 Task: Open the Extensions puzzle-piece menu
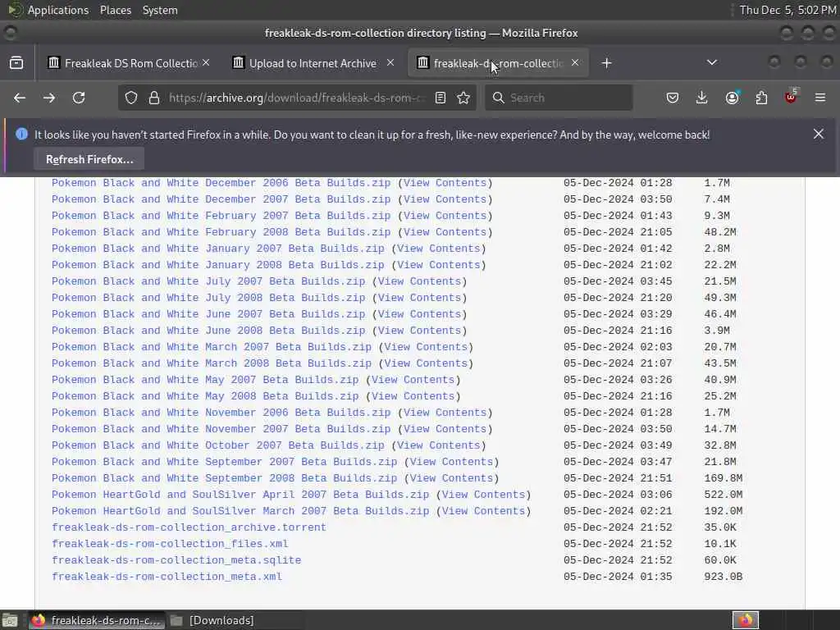coord(761,98)
